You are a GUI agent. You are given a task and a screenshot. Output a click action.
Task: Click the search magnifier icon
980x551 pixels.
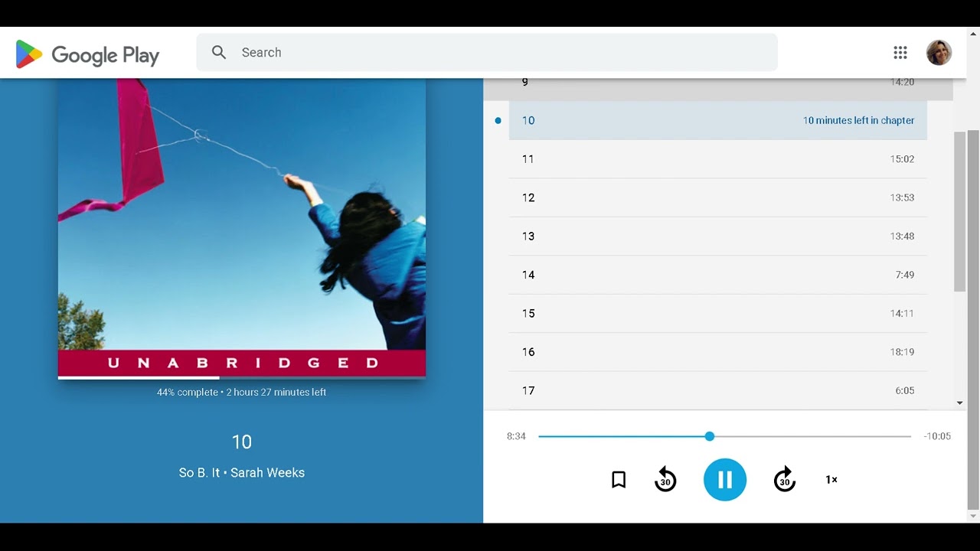tap(219, 52)
